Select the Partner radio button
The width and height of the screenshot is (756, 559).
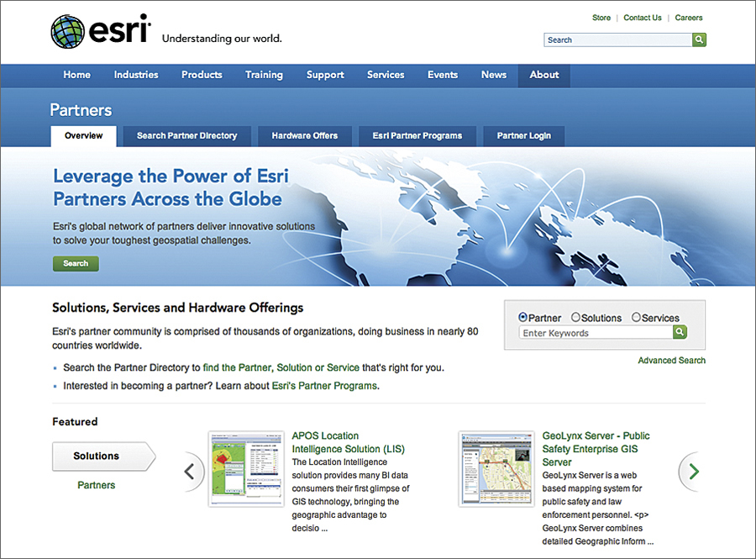[x=522, y=318]
